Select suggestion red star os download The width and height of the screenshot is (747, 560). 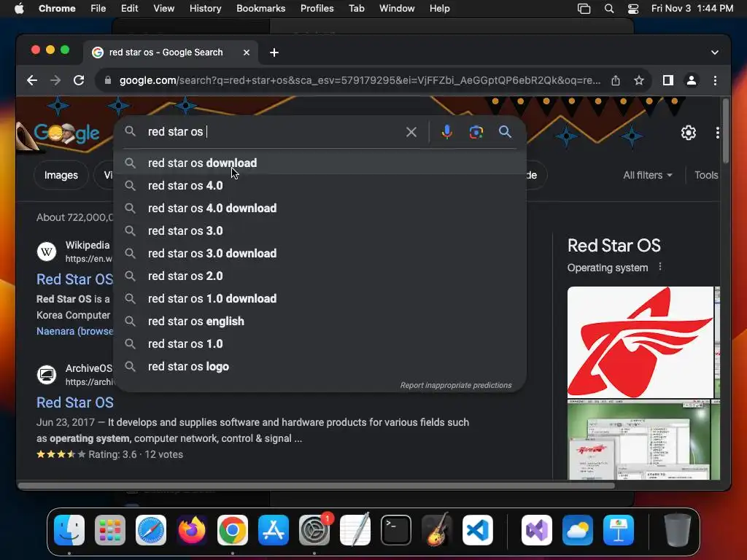click(x=320, y=163)
